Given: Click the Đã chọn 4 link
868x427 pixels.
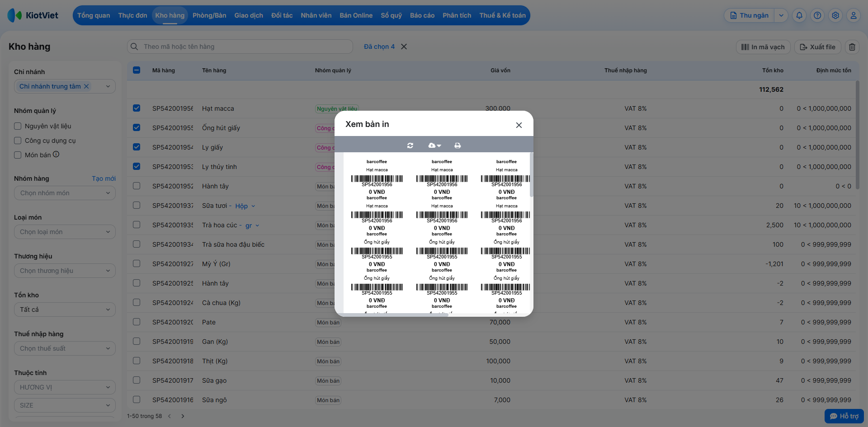Looking at the screenshot, I should (379, 47).
